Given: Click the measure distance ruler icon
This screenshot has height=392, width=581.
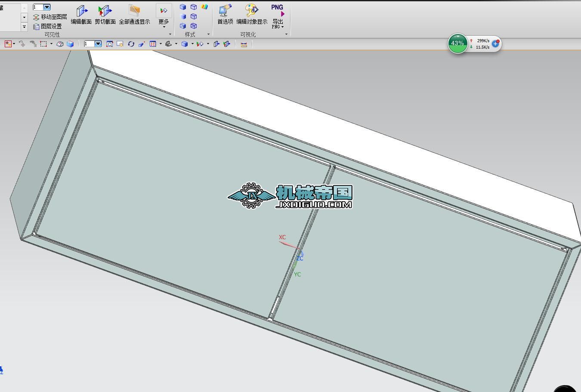Looking at the screenshot, I should 244,44.
